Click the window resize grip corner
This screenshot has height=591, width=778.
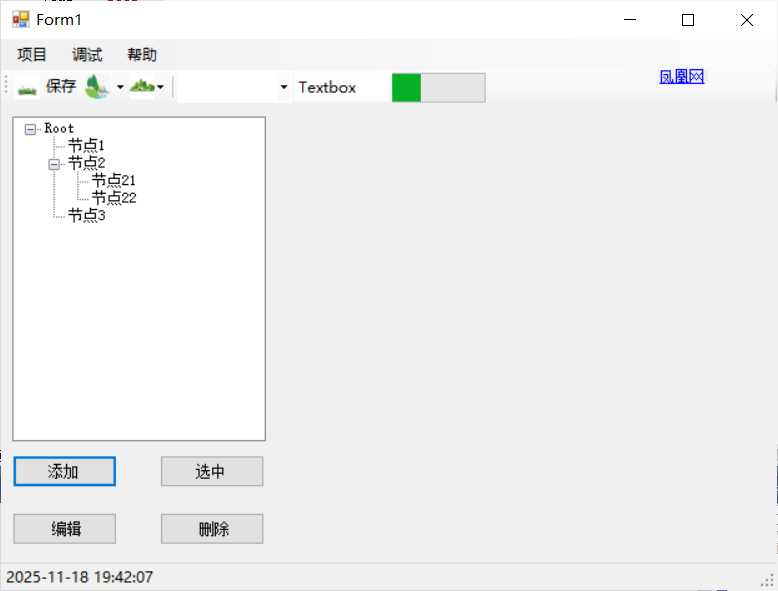coord(769,581)
